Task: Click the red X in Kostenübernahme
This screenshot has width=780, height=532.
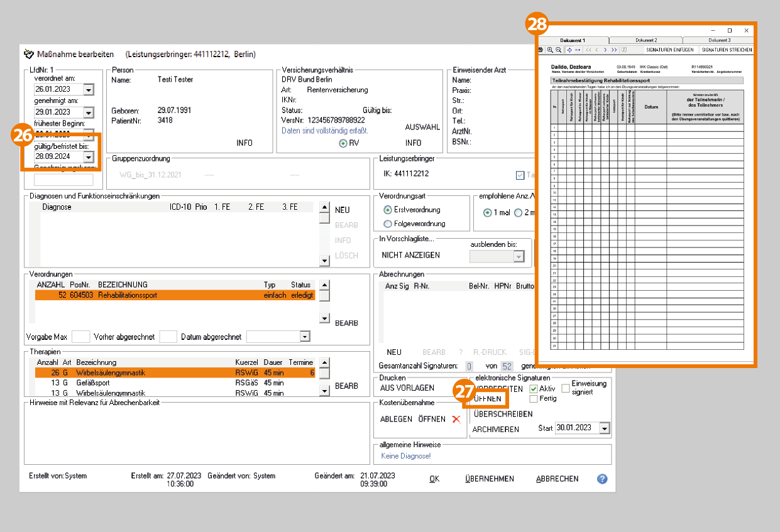Action: [x=456, y=419]
